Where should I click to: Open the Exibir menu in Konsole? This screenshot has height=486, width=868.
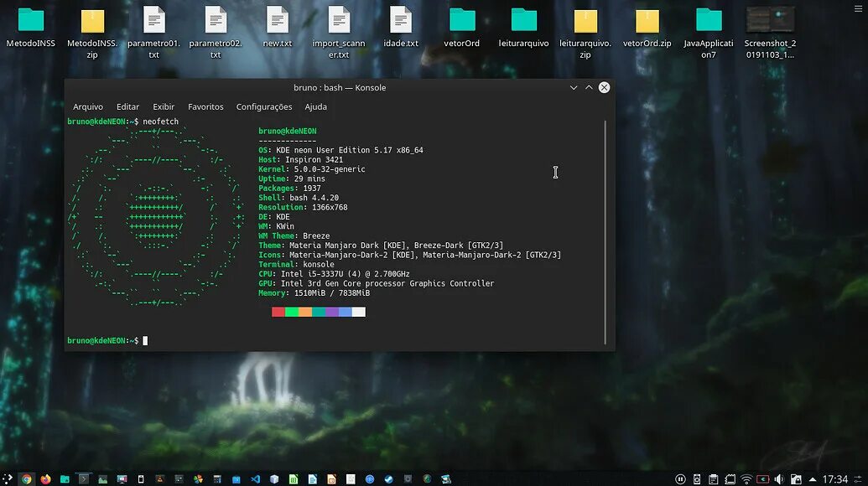pyautogui.click(x=164, y=106)
